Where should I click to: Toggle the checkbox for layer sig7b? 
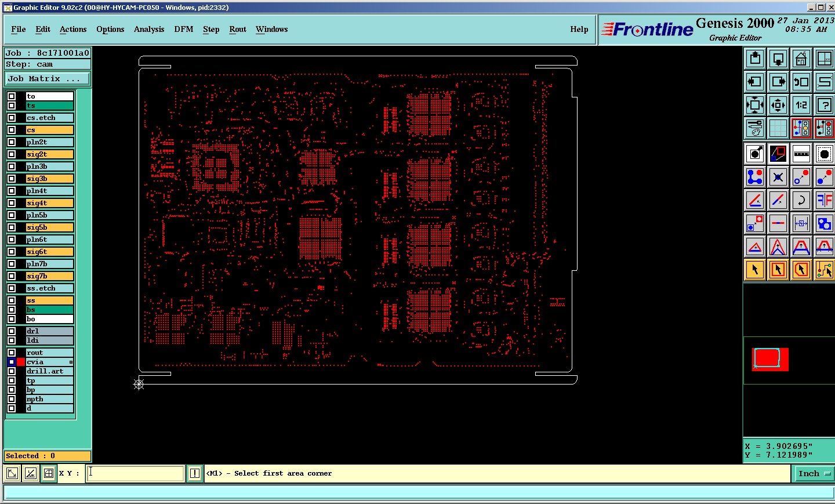12,276
